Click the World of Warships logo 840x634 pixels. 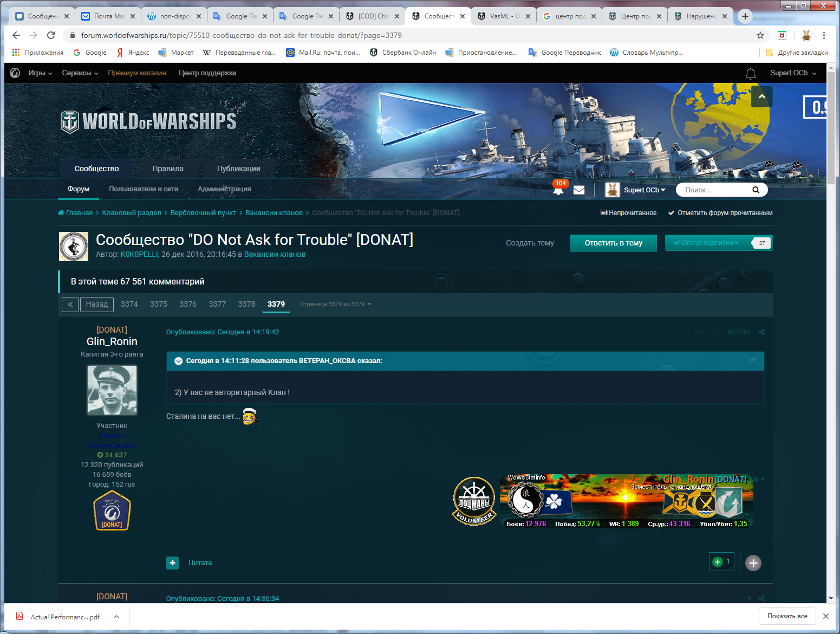point(148,121)
